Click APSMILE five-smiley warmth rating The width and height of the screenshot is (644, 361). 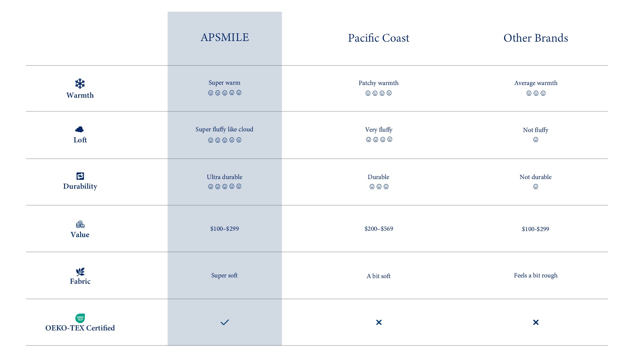[225, 93]
